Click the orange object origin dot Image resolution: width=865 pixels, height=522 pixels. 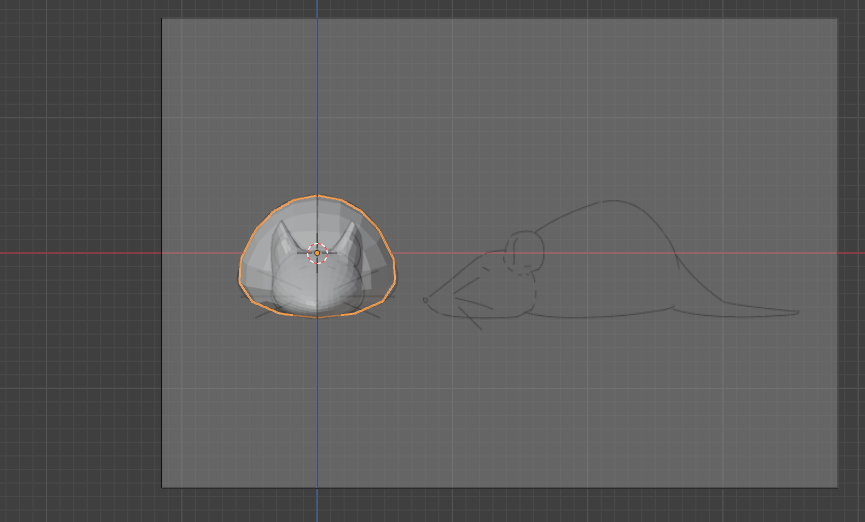[x=317, y=253]
